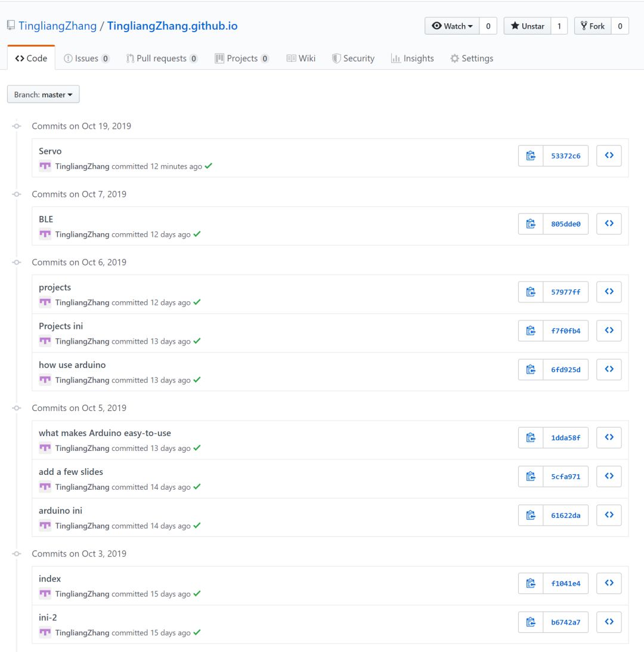The image size is (644, 652).
Task: Click author name on 'index' commit
Action: (82, 594)
